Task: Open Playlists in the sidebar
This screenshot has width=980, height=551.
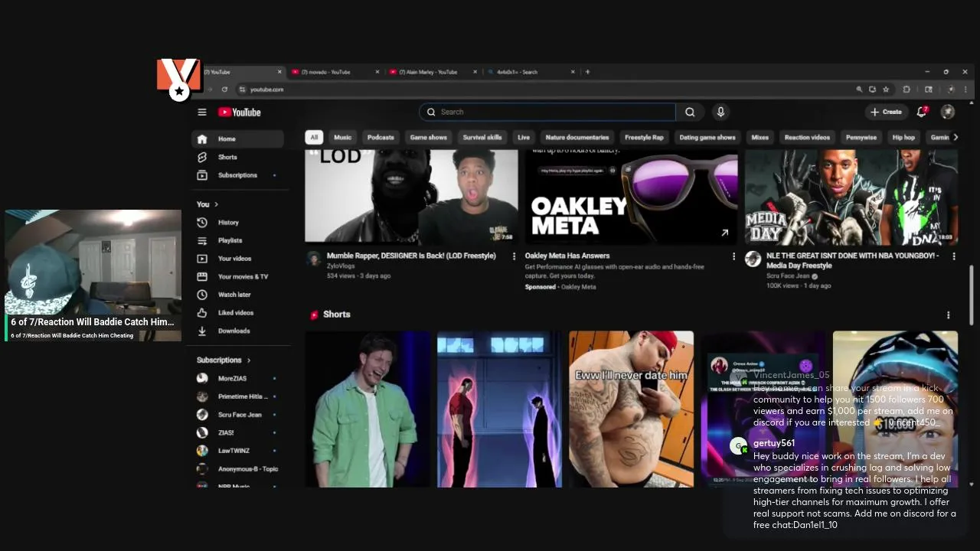Action: (x=237, y=240)
